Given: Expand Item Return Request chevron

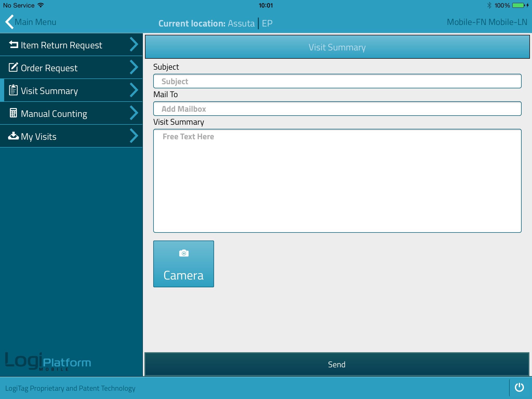Looking at the screenshot, I should 134,45.
